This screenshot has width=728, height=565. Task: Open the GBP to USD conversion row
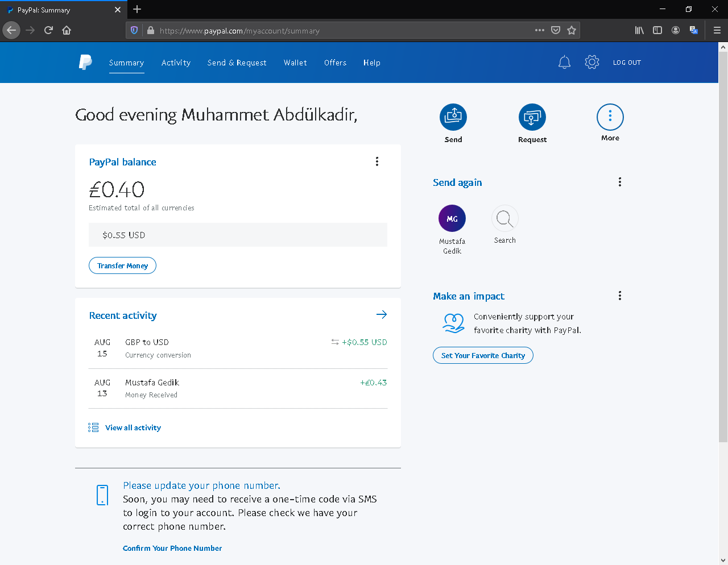tap(238, 348)
